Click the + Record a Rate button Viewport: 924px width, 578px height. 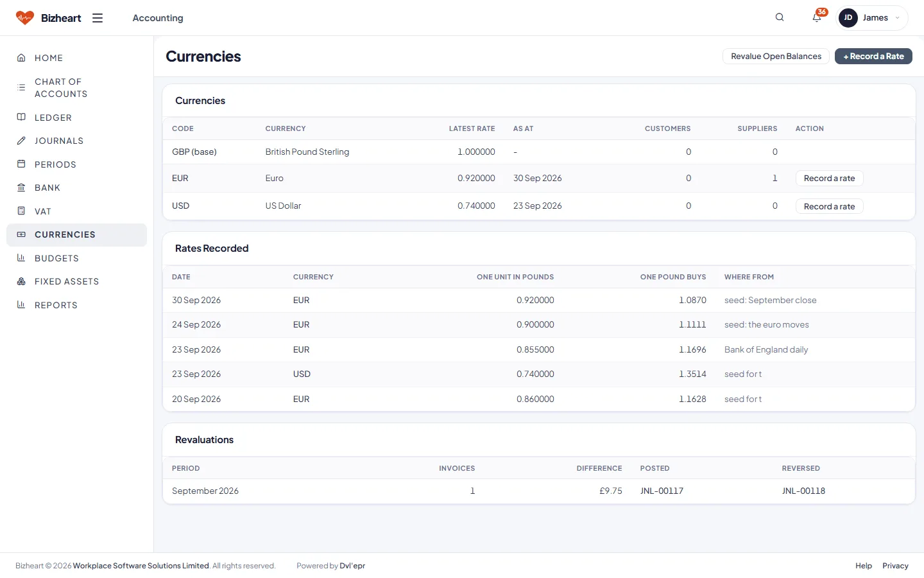click(873, 57)
